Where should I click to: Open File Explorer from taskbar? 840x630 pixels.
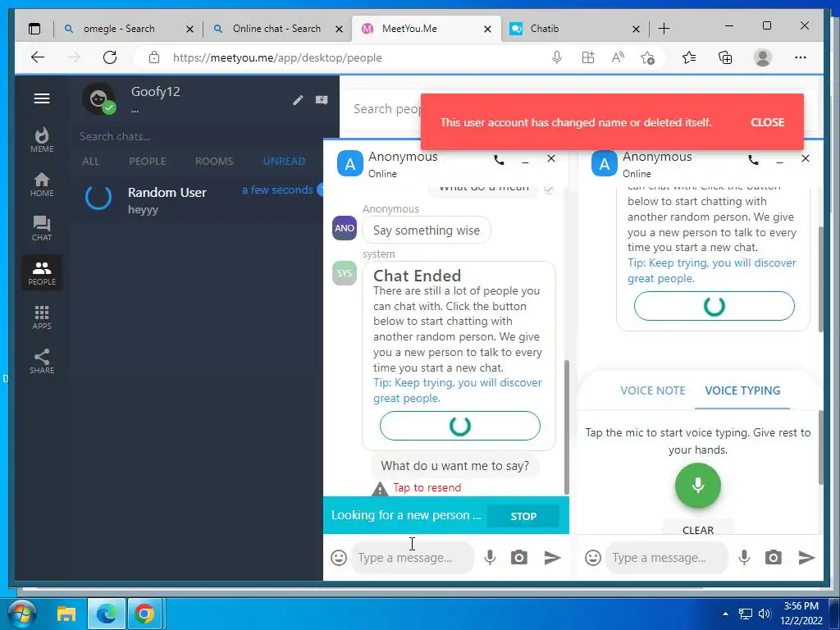(66, 614)
